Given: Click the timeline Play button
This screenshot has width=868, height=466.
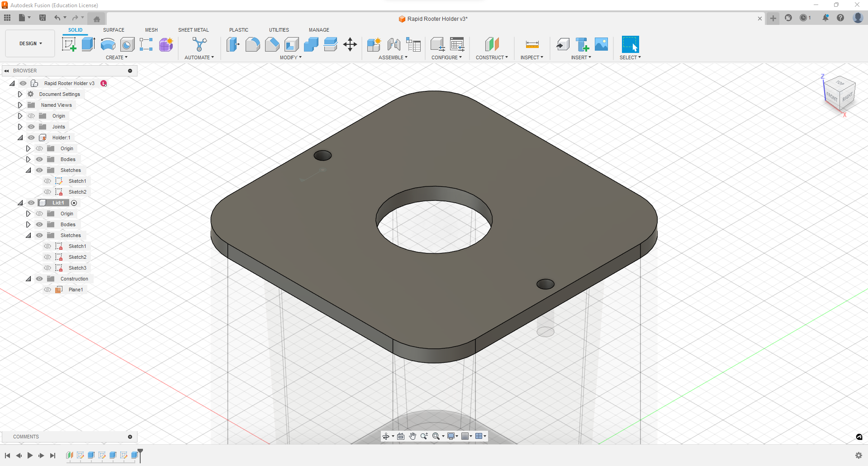Looking at the screenshot, I should tap(30, 456).
